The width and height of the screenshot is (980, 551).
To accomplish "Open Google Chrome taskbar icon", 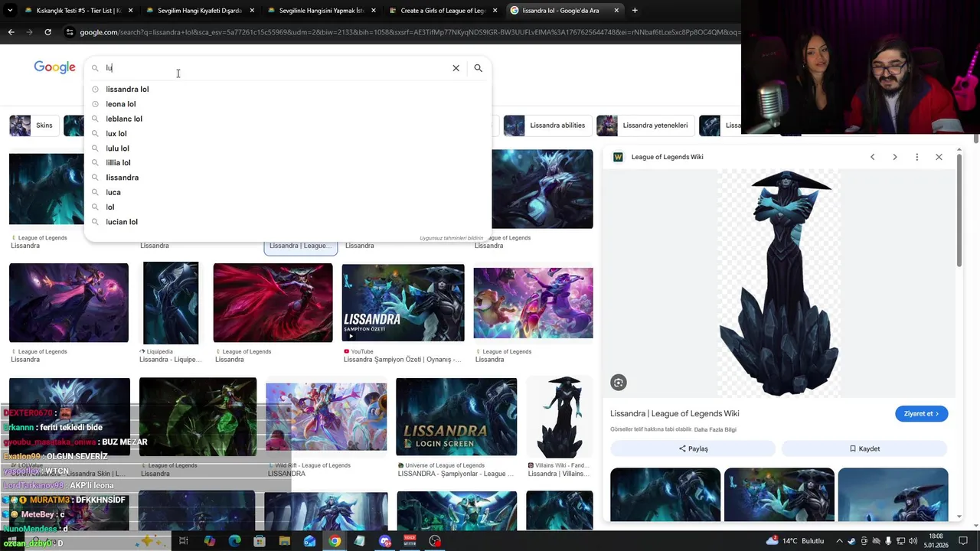I will point(335,541).
